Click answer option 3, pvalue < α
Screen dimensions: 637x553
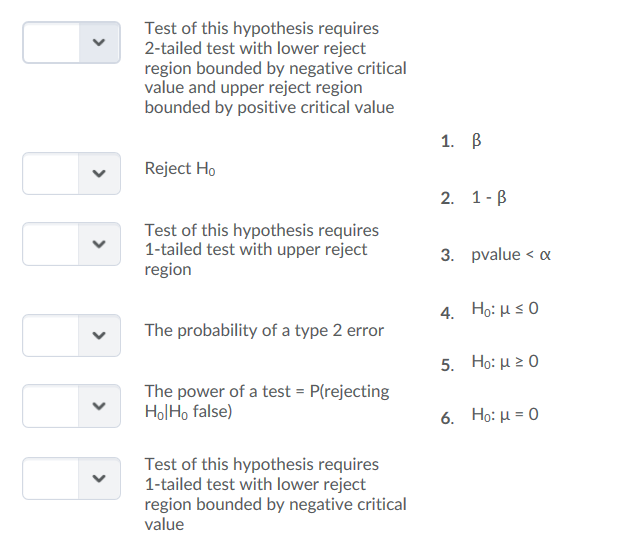511,255
